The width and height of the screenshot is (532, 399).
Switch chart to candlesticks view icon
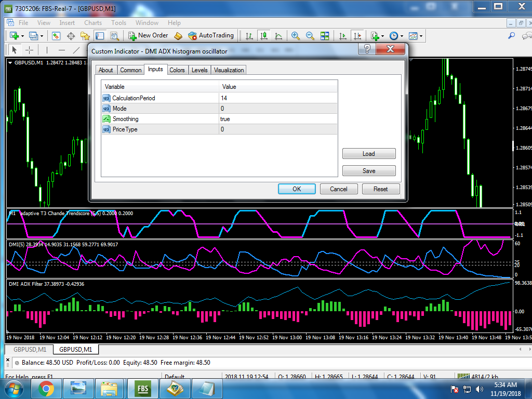(264, 36)
